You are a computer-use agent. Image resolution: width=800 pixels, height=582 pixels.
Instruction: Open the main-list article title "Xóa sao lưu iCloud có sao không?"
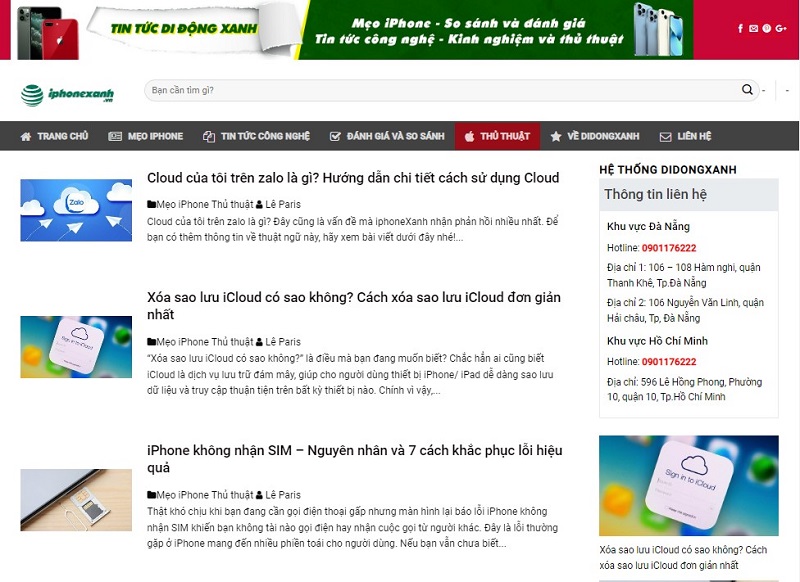click(354, 306)
